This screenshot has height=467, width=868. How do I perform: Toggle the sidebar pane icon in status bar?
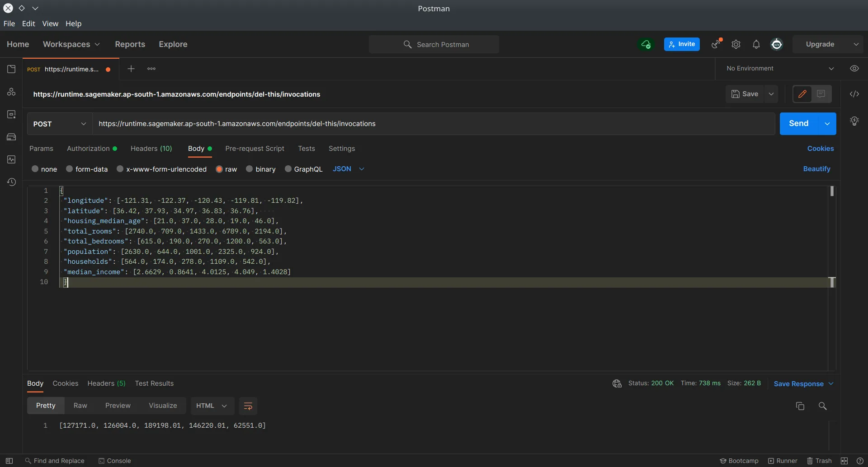pyautogui.click(x=9, y=461)
